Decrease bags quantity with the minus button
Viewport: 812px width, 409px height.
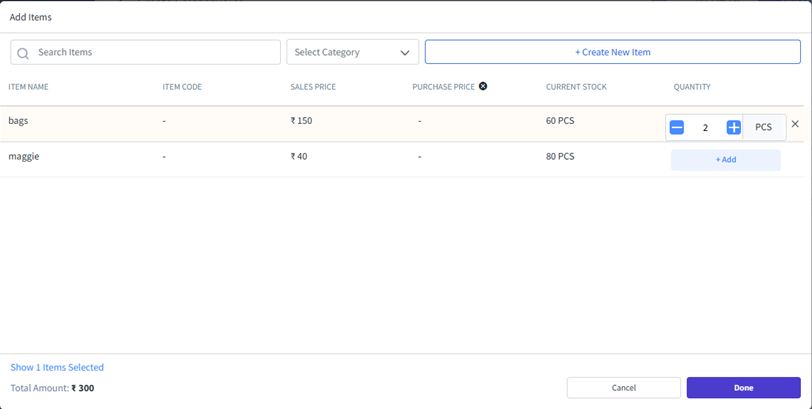pos(677,128)
